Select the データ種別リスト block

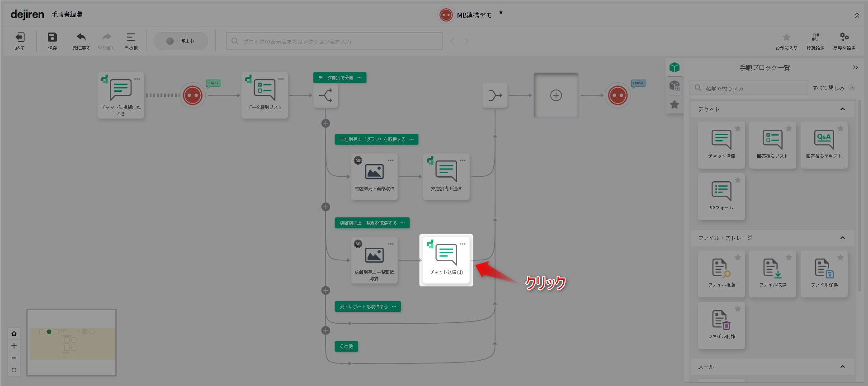click(264, 95)
